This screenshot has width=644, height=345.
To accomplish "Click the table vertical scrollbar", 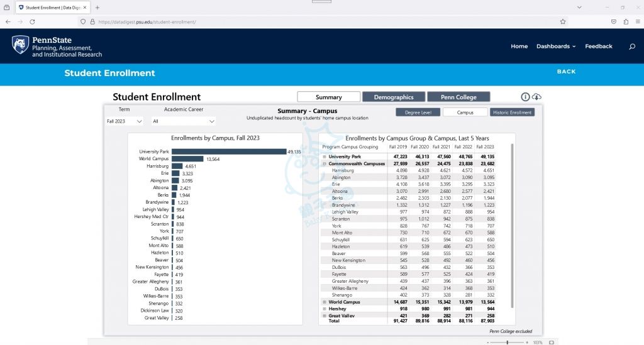I will (512, 226).
